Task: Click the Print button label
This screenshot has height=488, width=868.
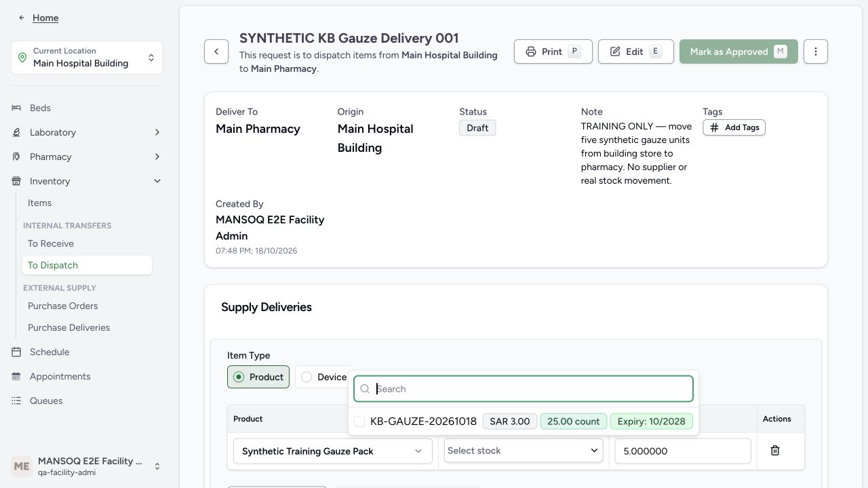Action: (x=552, y=52)
